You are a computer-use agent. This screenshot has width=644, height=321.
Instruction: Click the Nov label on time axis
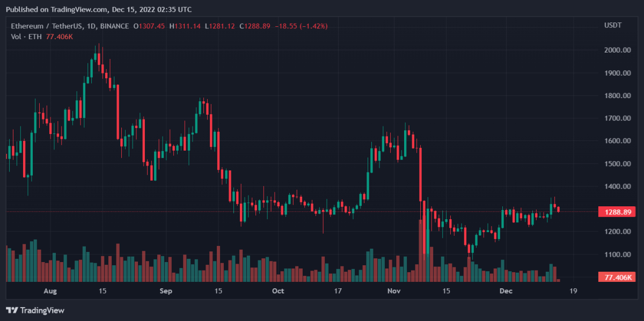tap(394, 291)
